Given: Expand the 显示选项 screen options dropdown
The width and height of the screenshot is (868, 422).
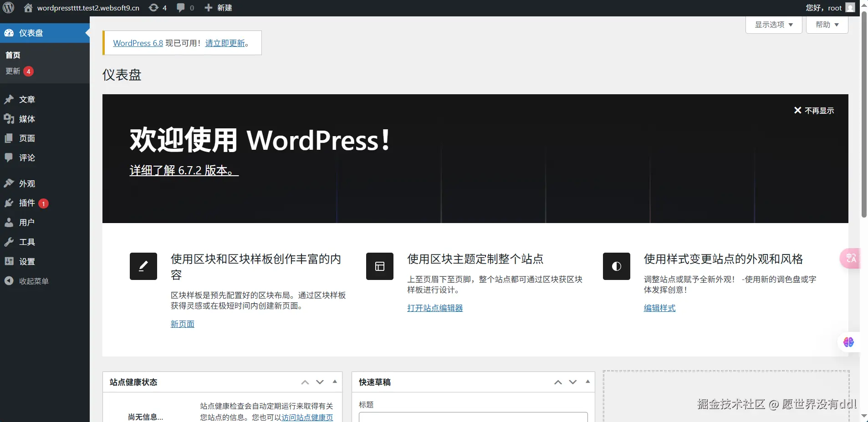Looking at the screenshot, I should pos(774,25).
